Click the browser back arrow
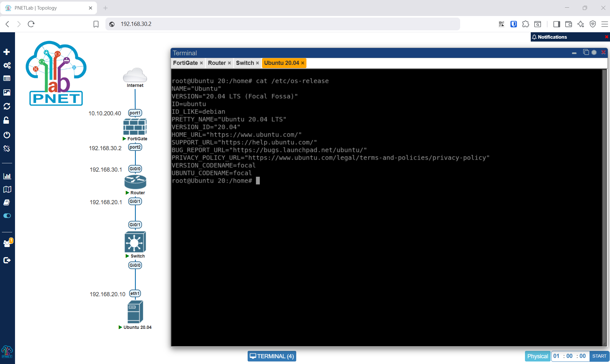Viewport: 610px width, 364px height. 8,24
